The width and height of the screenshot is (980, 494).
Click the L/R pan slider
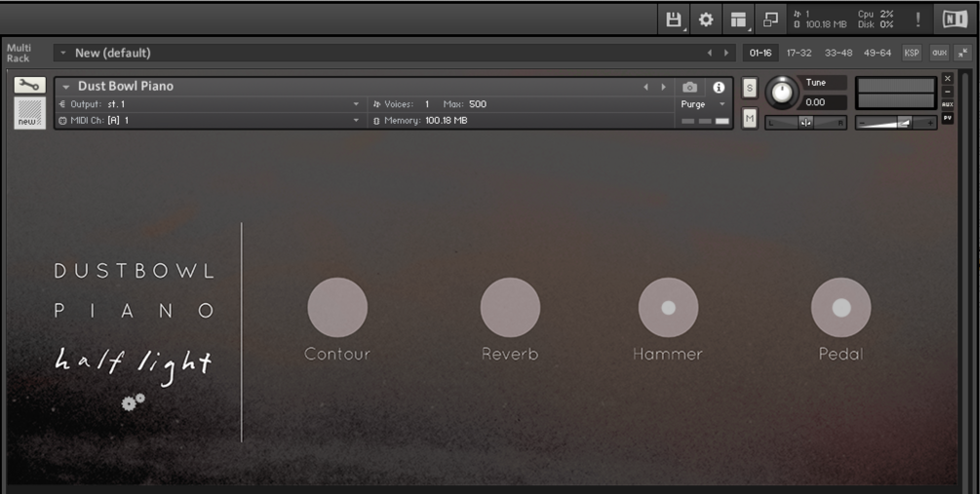click(805, 123)
